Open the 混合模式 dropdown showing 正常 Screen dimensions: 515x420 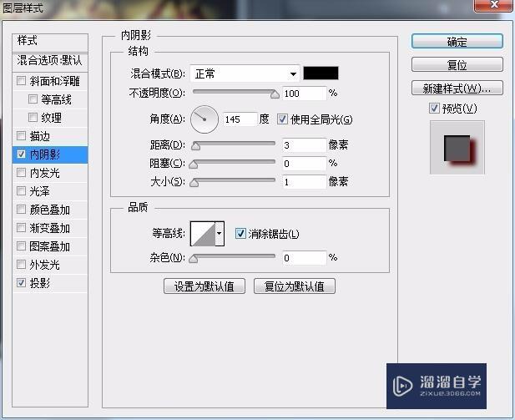(245, 73)
